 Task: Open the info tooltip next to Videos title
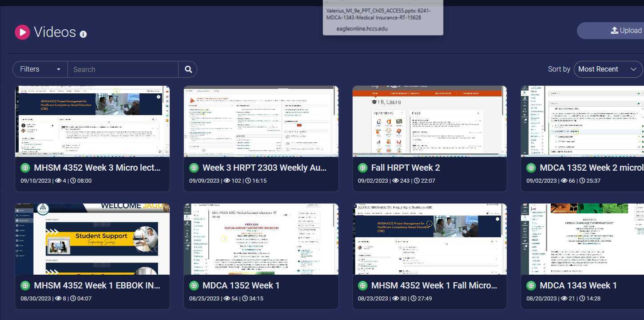tap(83, 34)
